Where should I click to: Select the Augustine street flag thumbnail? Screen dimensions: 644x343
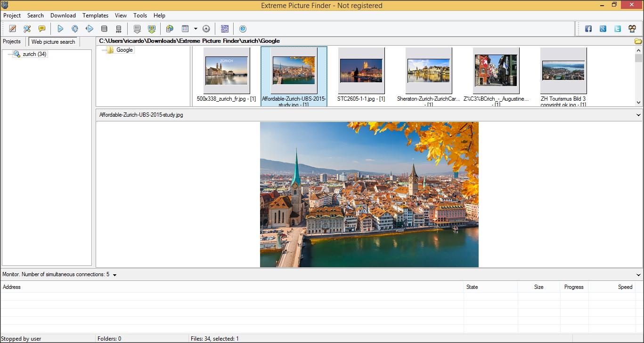coord(496,71)
